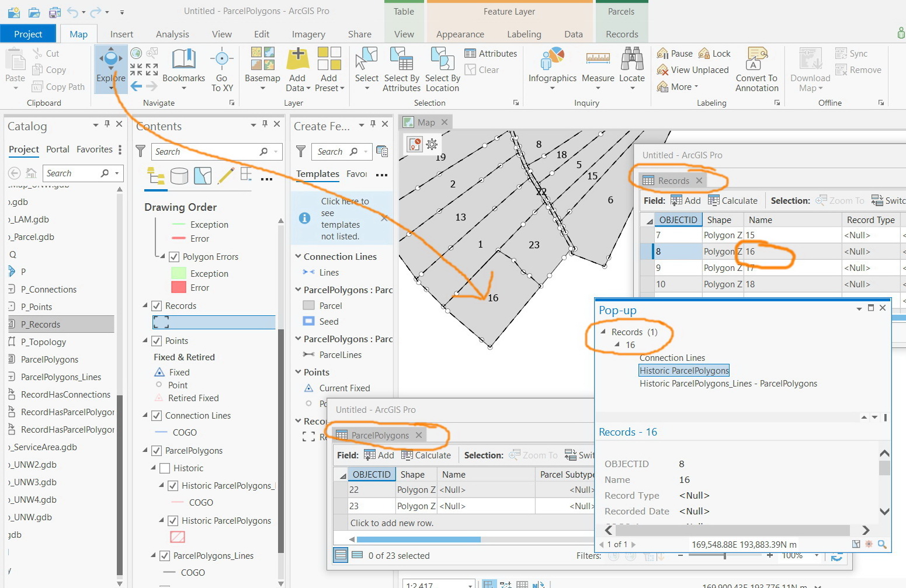Viewport: 906px width, 588px height.
Task: Collapse Connection Lines layer in Contents
Action: [x=145, y=416]
